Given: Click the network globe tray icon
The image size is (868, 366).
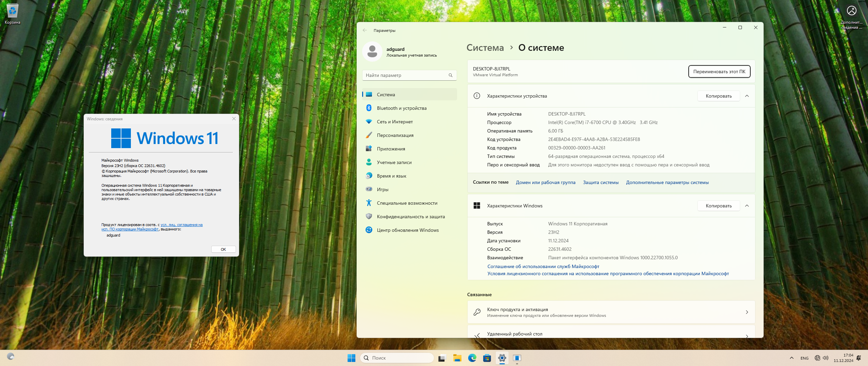Looking at the screenshot, I should [x=817, y=358].
